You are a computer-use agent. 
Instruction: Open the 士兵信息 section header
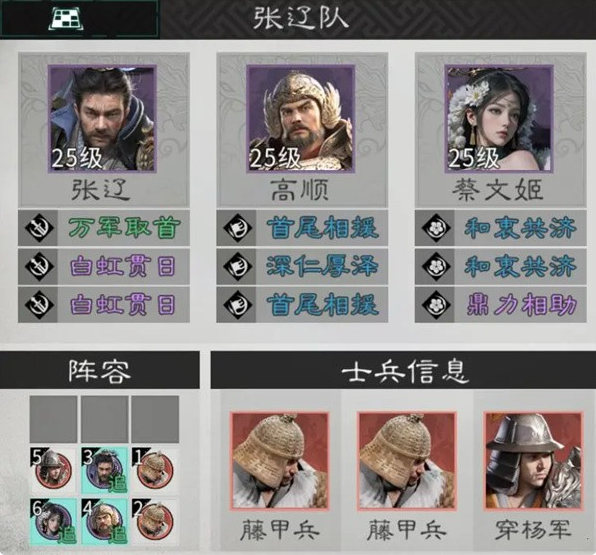(x=403, y=370)
